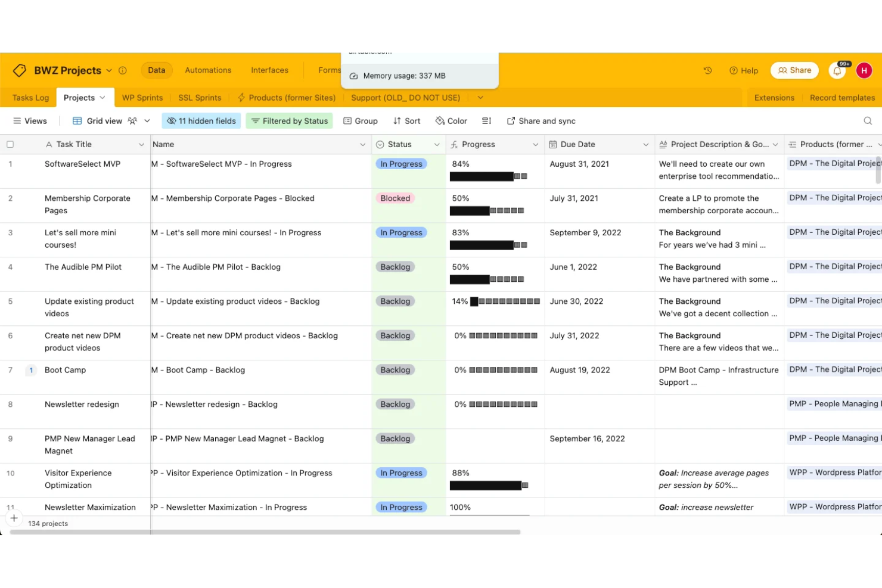Open the BWZ Projects workspace dropdown
Viewport: 882px width, 588px height.
coord(108,70)
